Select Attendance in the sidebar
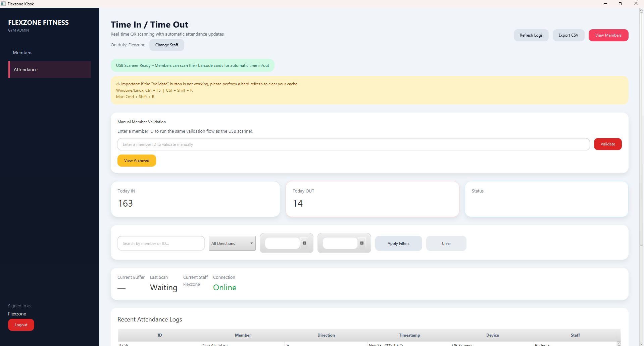 tap(25, 70)
